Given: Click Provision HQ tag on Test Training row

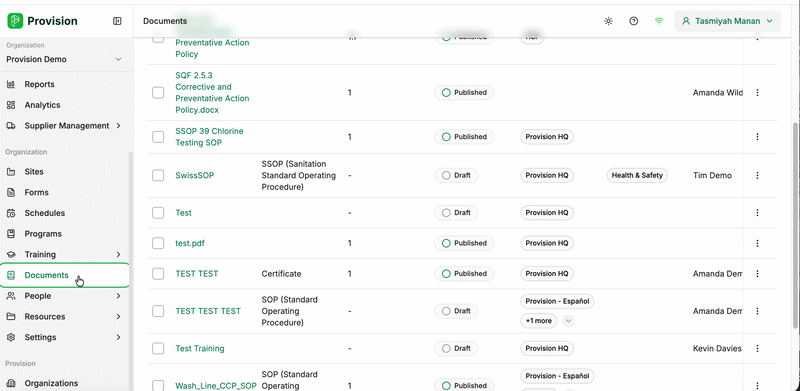Looking at the screenshot, I should tap(546, 349).
